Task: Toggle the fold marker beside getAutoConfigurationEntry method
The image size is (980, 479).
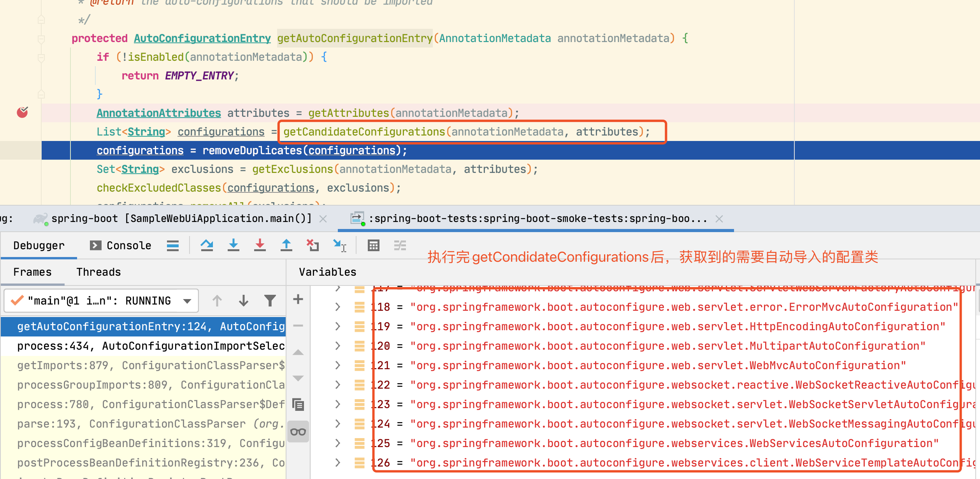Action: pos(41,39)
